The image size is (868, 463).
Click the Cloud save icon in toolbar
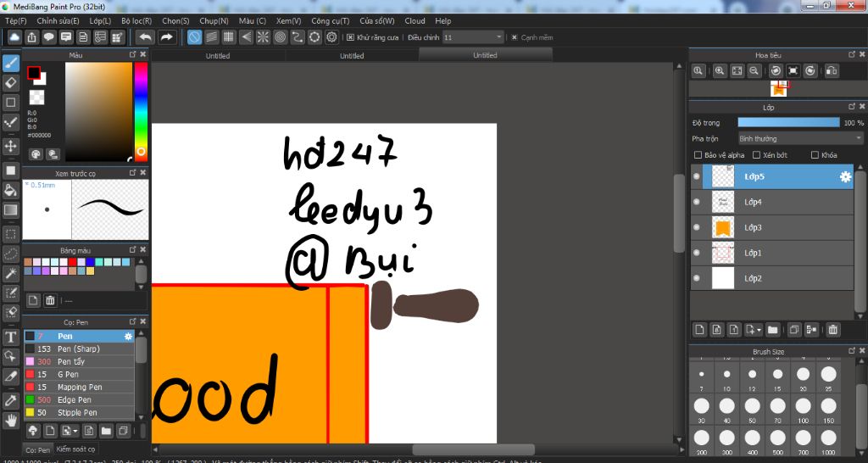(15, 37)
